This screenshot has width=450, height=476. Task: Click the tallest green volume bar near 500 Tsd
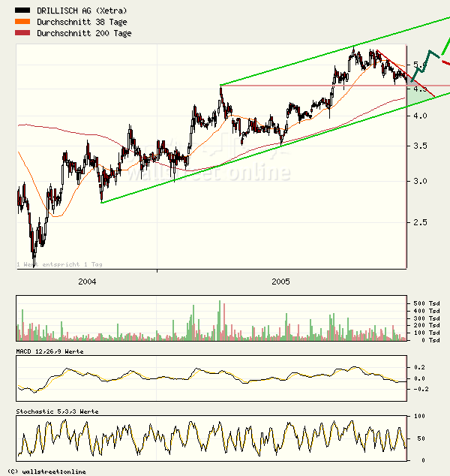pos(220,321)
